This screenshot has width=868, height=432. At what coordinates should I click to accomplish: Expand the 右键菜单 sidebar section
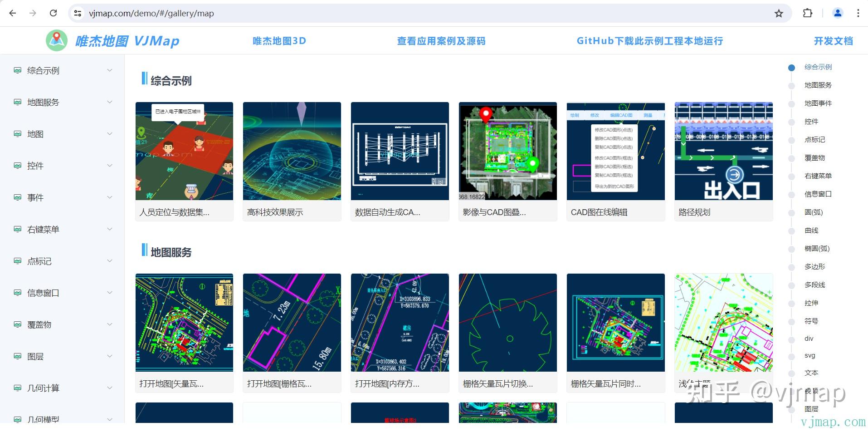click(109, 229)
